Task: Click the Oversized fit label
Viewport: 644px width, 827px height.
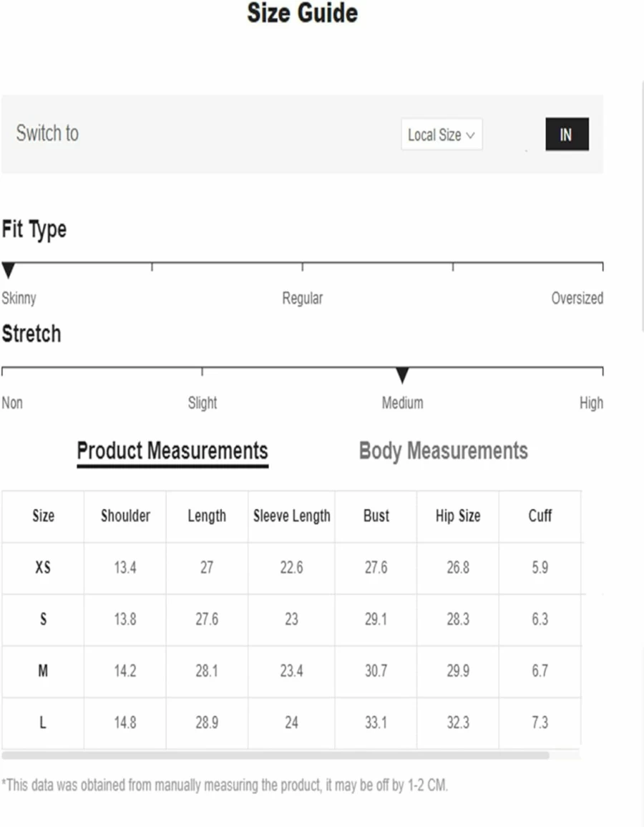Action: click(x=577, y=298)
